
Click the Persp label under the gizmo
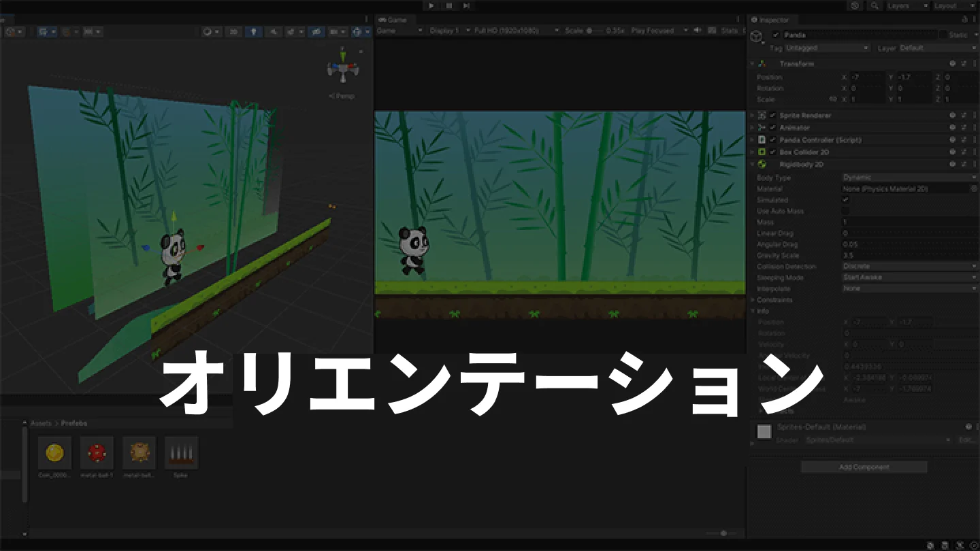click(342, 96)
